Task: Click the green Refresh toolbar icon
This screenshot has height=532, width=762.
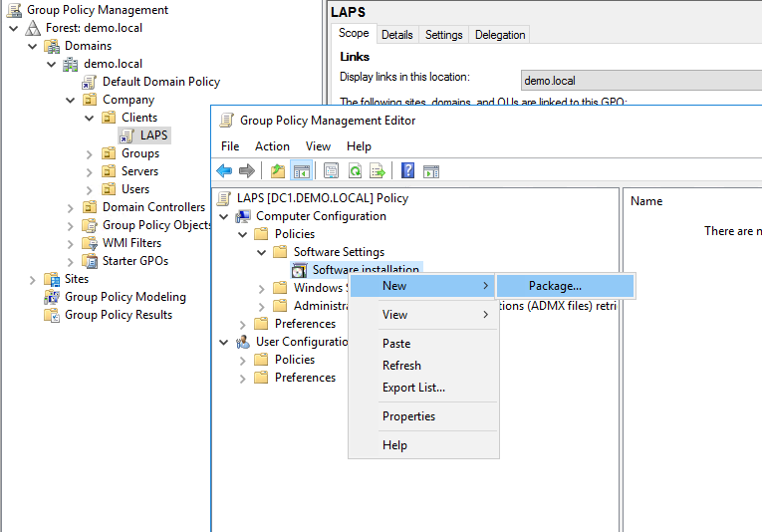Action: point(355,170)
